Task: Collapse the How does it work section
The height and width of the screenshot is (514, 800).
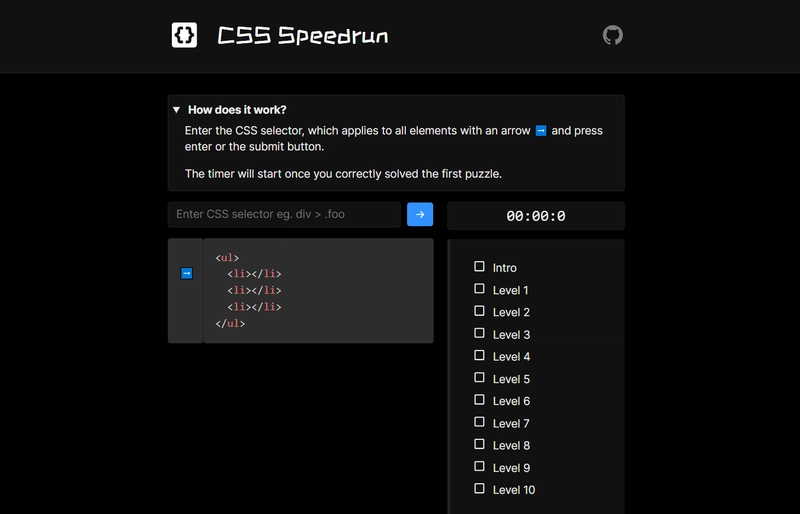Action: [177, 110]
